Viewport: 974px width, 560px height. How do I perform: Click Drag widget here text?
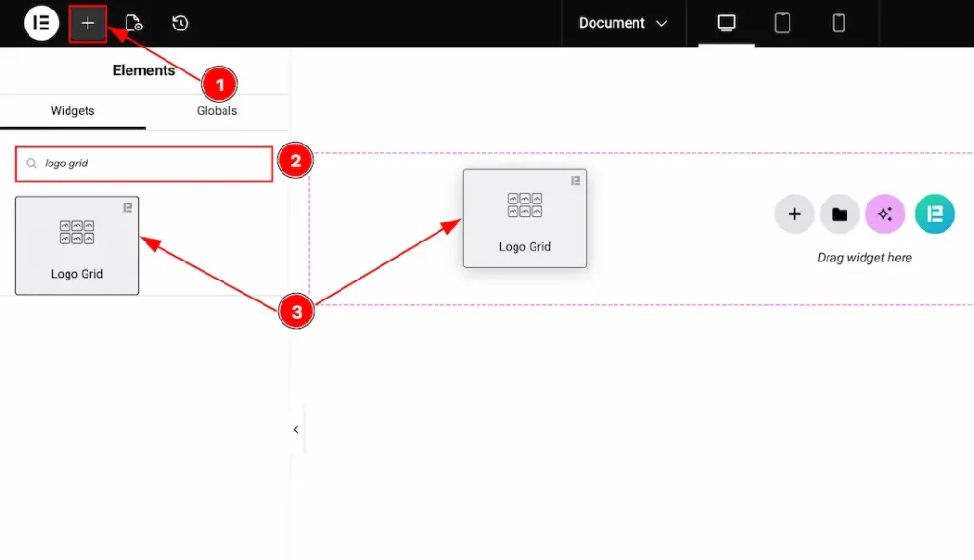pyautogui.click(x=864, y=257)
